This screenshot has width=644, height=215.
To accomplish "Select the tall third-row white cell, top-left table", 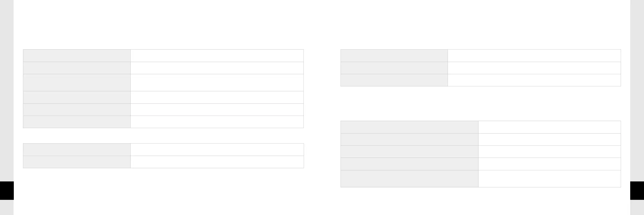I will tap(217, 83).
